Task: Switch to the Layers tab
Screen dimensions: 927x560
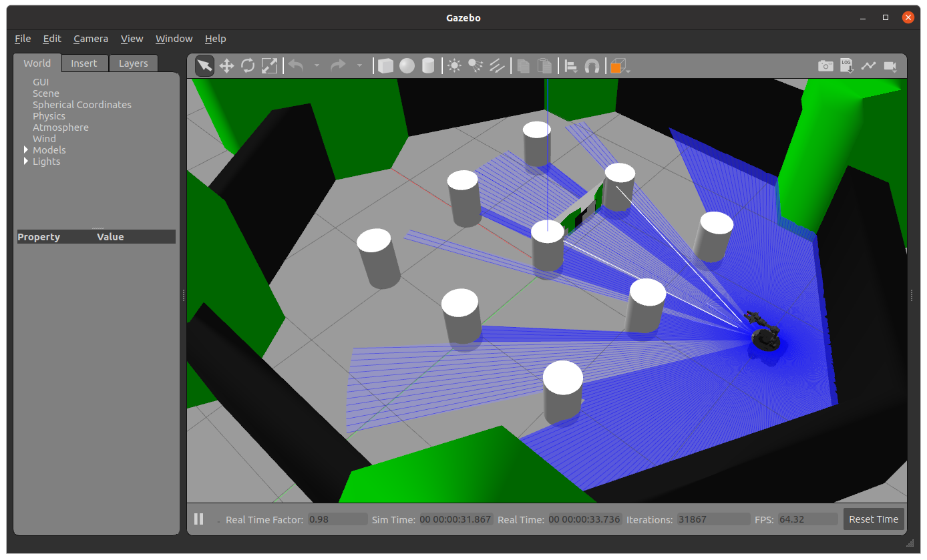Action: point(133,63)
